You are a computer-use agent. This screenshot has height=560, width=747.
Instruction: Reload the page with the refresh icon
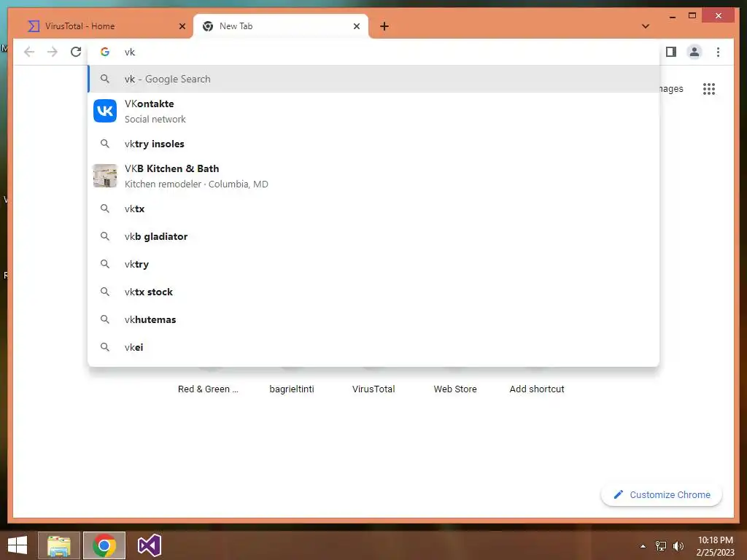(x=76, y=52)
